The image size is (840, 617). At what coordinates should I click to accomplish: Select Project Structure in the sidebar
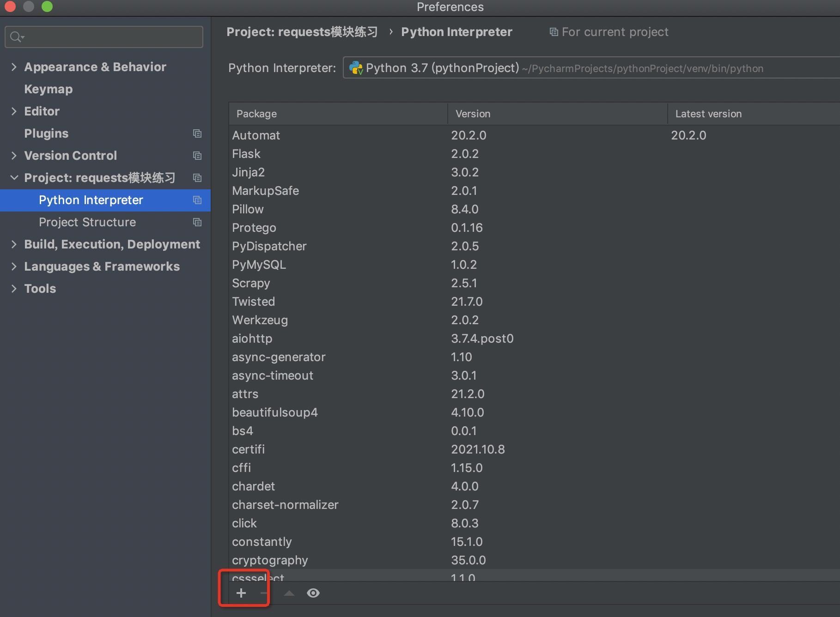coord(87,222)
